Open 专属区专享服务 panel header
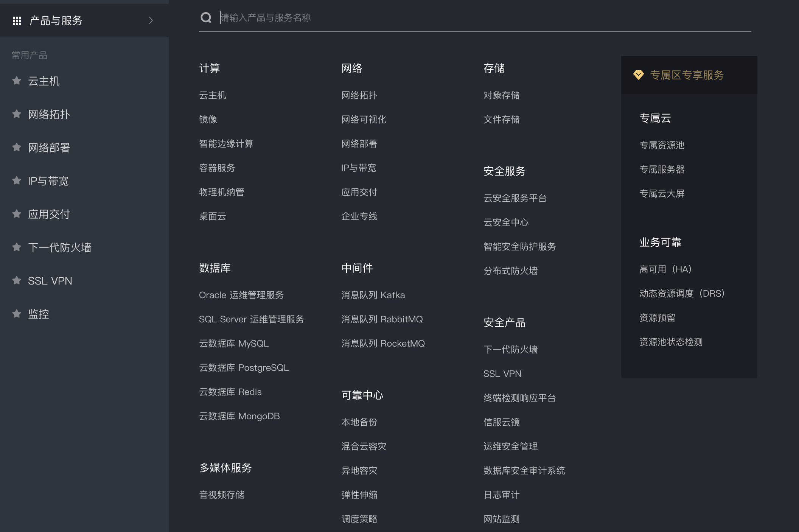The image size is (799, 532). pyautogui.click(x=687, y=75)
